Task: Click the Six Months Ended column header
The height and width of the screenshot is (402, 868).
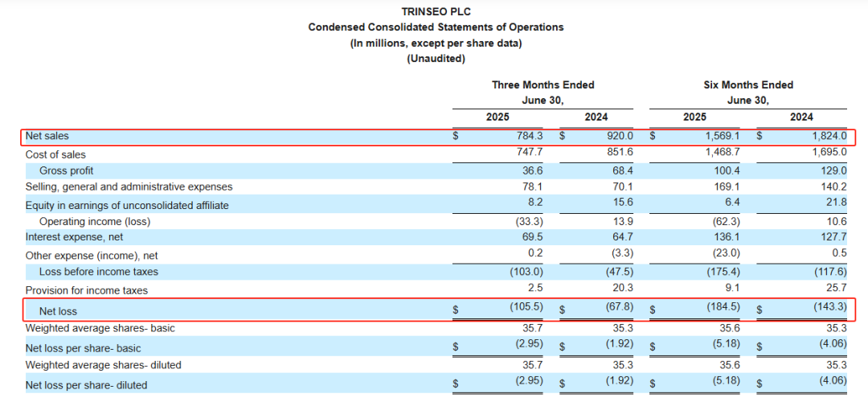Action: point(748,84)
